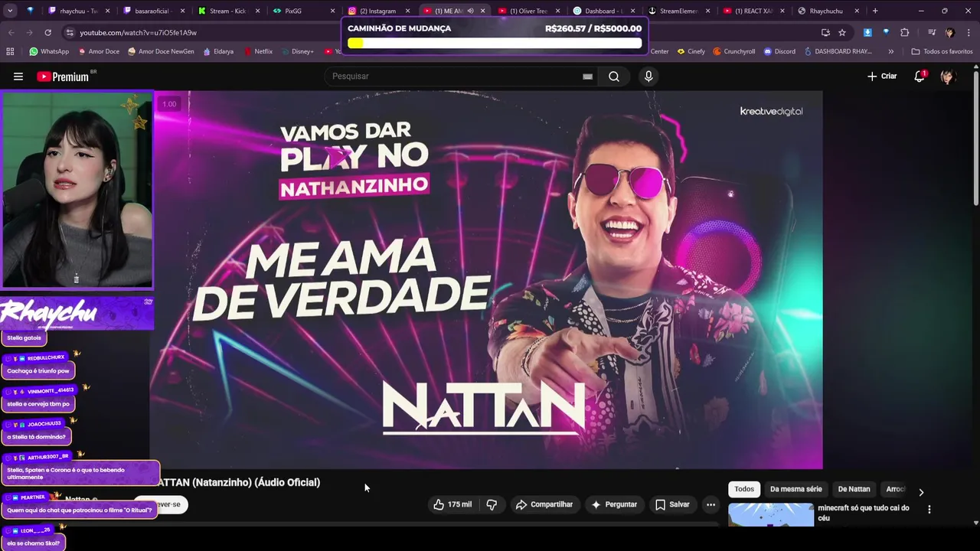Open Crunchyroll bookmark
Image resolution: width=980 pixels, height=551 pixels.
(733, 51)
